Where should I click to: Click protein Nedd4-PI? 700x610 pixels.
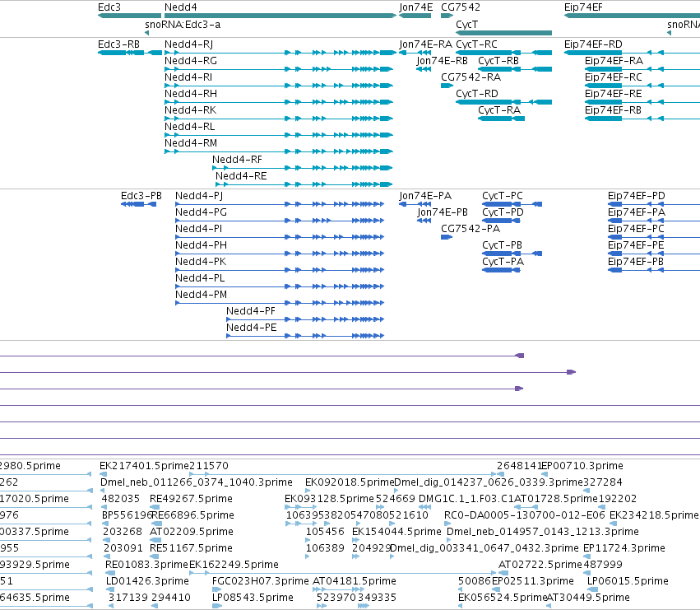(x=280, y=237)
